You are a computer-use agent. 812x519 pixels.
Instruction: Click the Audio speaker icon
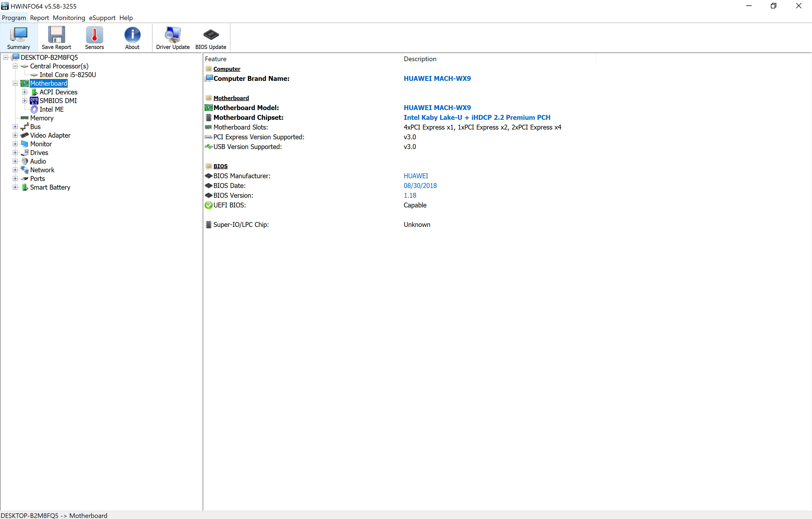25,161
